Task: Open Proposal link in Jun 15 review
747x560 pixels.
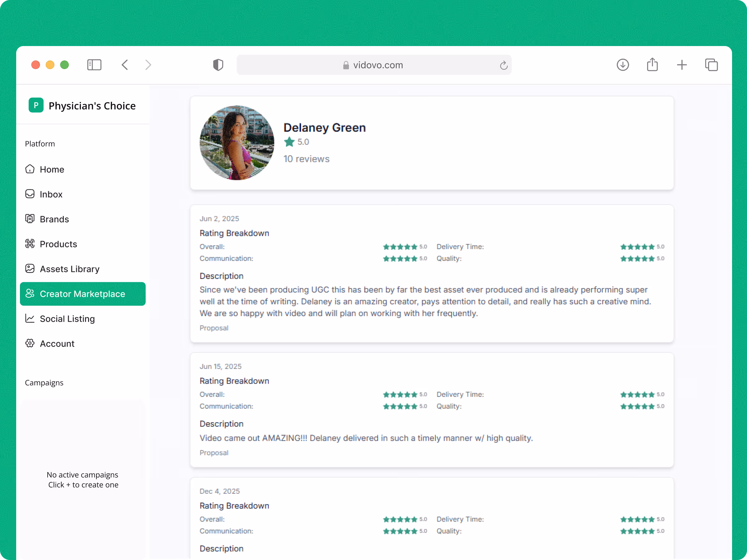Action: tap(214, 453)
